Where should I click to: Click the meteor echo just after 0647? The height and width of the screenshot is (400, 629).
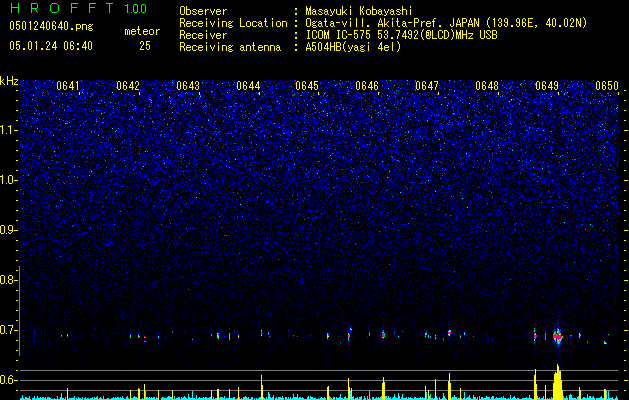coord(449,333)
